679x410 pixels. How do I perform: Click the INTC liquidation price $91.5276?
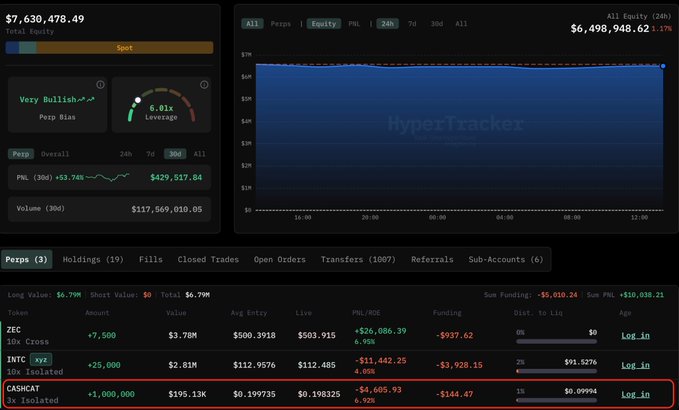pos(580,362)
